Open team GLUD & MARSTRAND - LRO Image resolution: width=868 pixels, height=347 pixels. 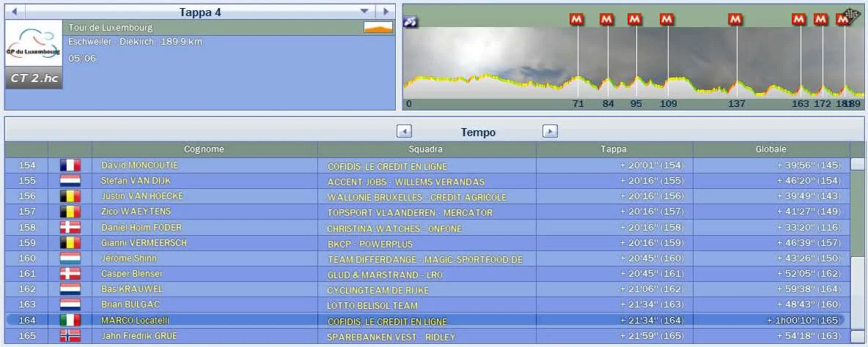(385, 275)
